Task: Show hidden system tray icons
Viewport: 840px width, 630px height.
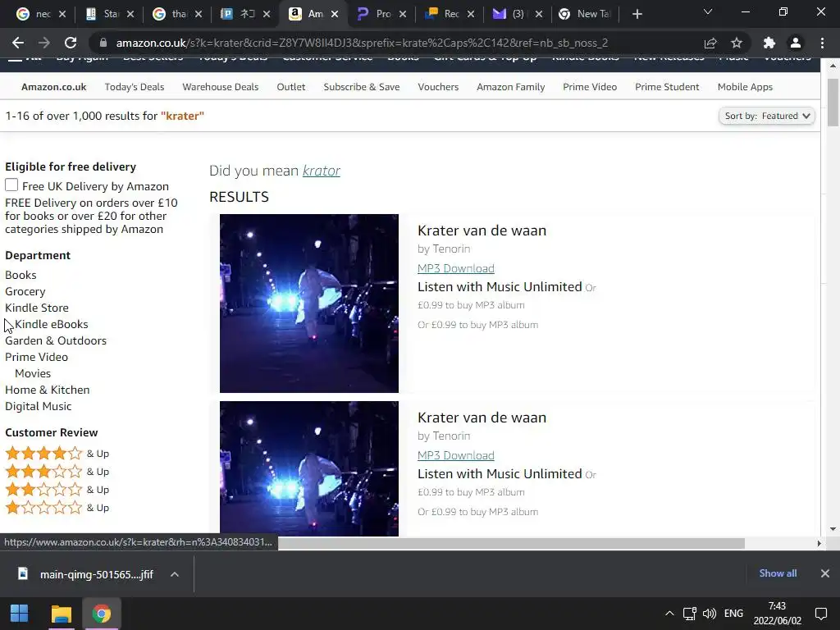Action: coord(669,614)
